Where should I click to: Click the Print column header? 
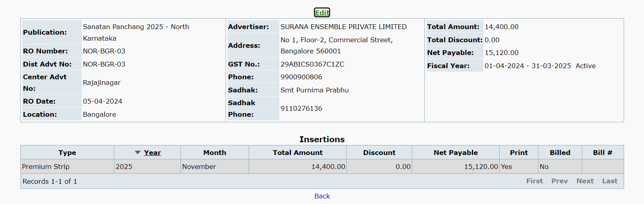point(518,153)
